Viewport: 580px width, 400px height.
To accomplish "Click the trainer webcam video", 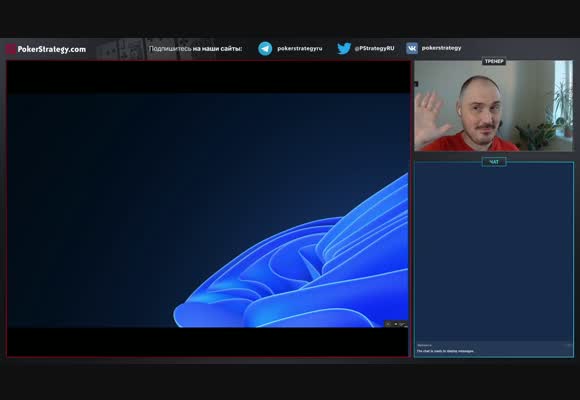I will pos(493,106).
